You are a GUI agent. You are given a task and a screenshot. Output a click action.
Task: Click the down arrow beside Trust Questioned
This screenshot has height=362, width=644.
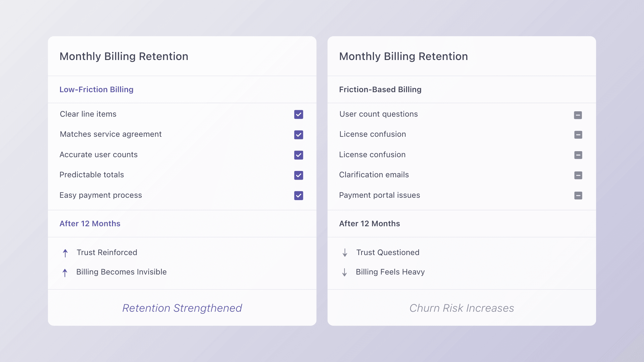[345, 253]
